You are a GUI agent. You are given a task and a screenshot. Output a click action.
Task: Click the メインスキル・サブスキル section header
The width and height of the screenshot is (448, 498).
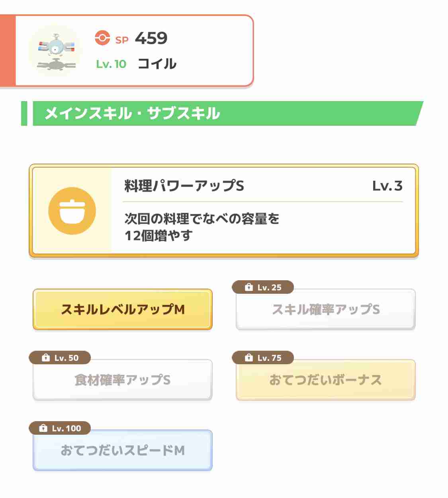point(222,113)
